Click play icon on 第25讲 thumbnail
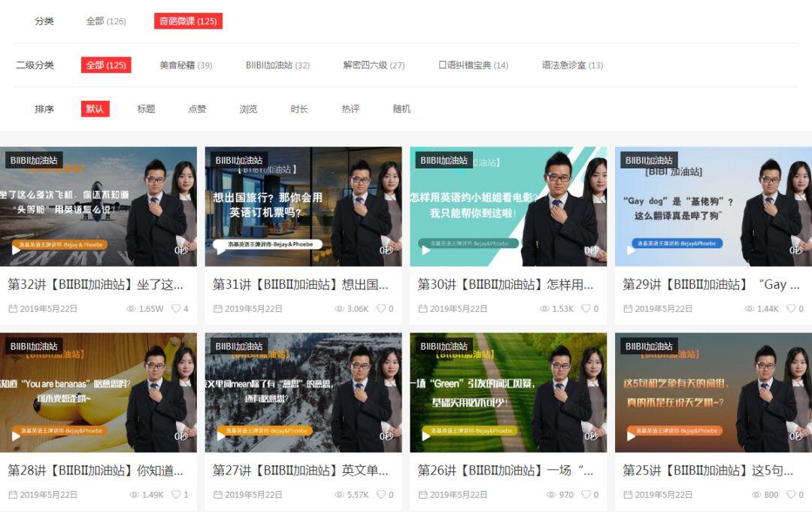 point(632,436)
